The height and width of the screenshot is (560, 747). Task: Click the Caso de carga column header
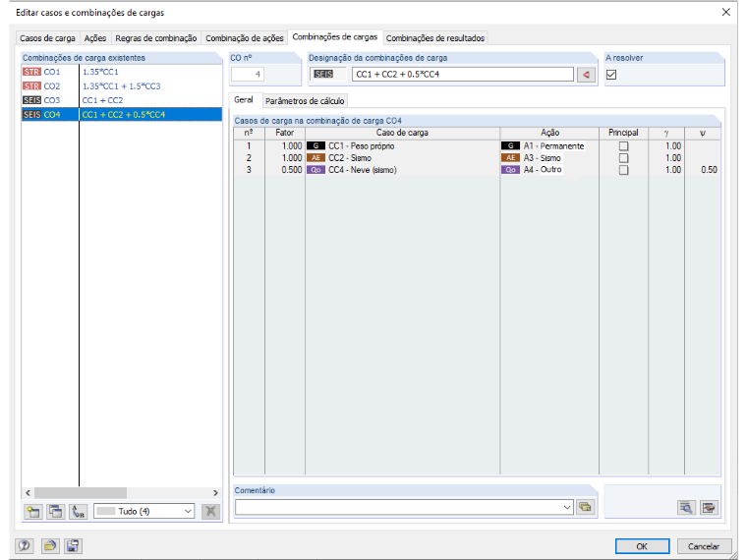coord(402,133)
